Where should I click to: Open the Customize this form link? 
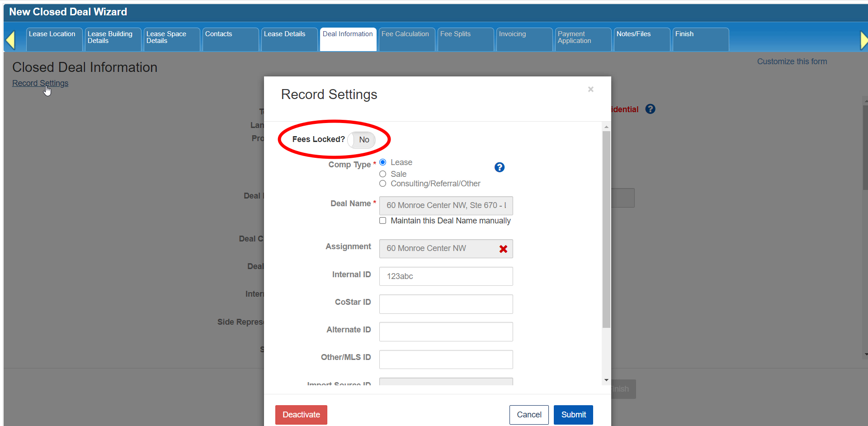(x=792, y=62)
